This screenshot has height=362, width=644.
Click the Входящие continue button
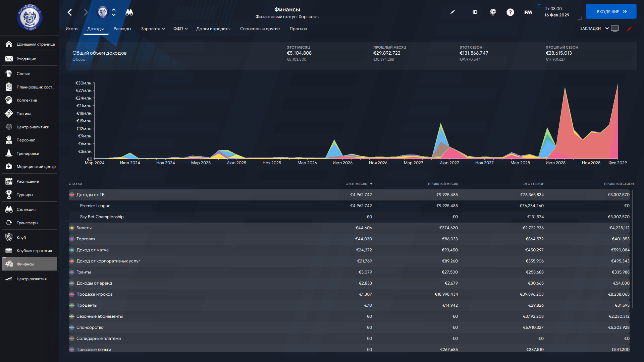pos(611,12)
